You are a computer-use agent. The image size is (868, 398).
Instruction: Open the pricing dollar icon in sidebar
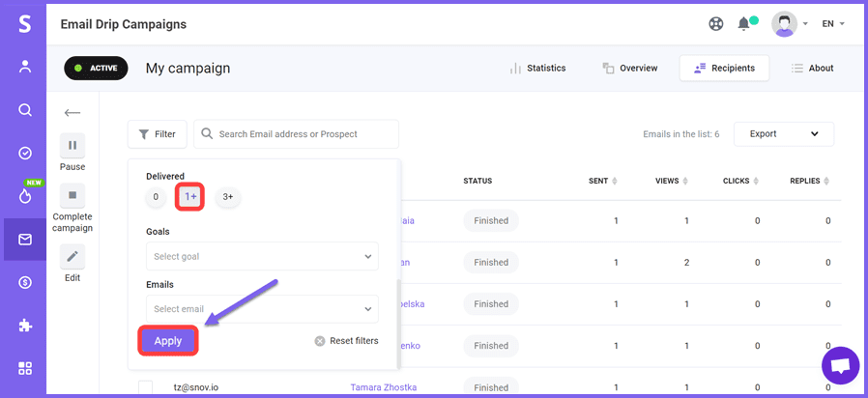(x=25, y=282)
